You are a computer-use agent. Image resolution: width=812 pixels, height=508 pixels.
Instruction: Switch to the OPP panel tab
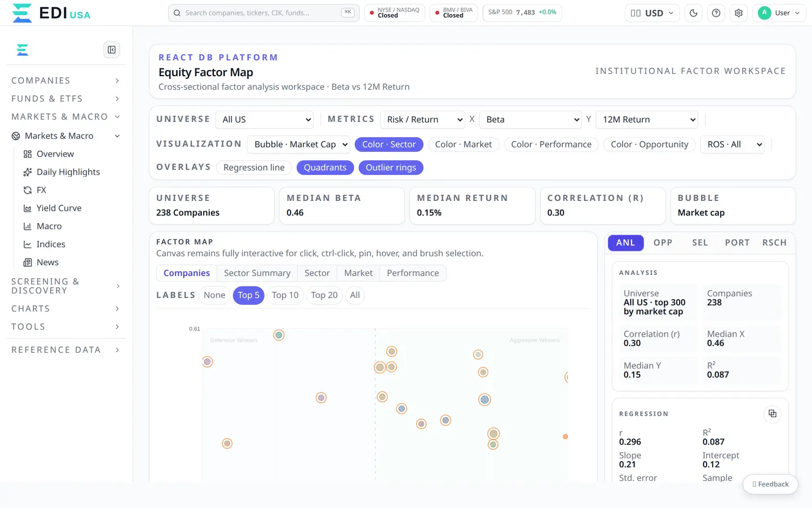coord(663,243)
